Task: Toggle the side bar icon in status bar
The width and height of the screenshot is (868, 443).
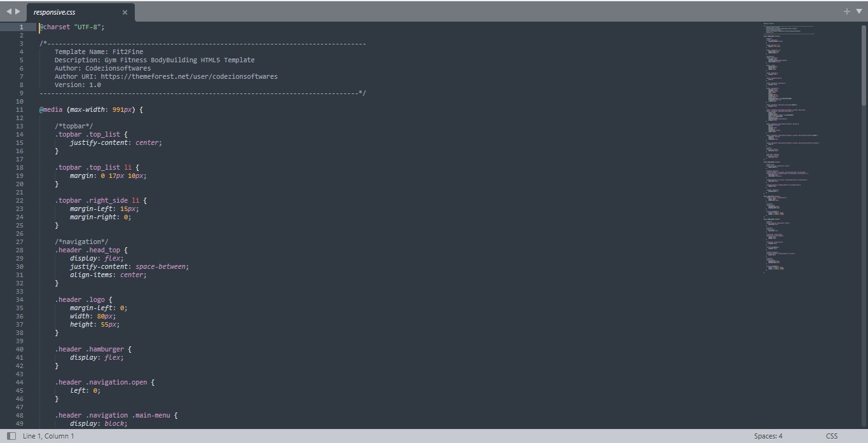Action: [11, 436]
